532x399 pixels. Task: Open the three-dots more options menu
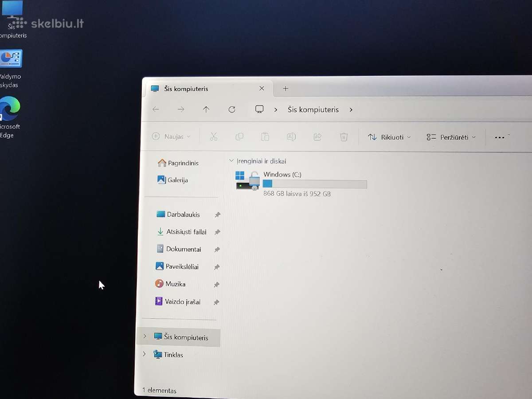pos(500,137)
